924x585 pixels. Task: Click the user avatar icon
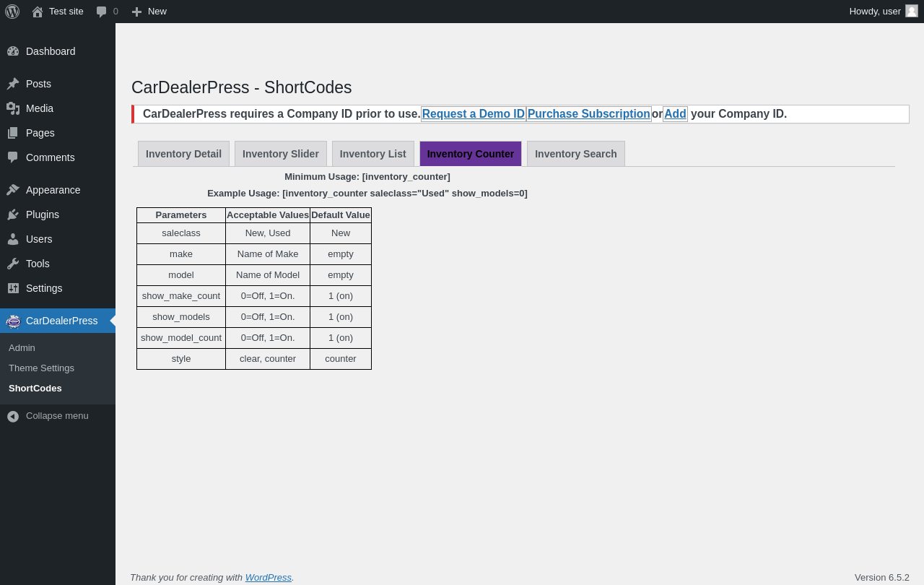912,11
